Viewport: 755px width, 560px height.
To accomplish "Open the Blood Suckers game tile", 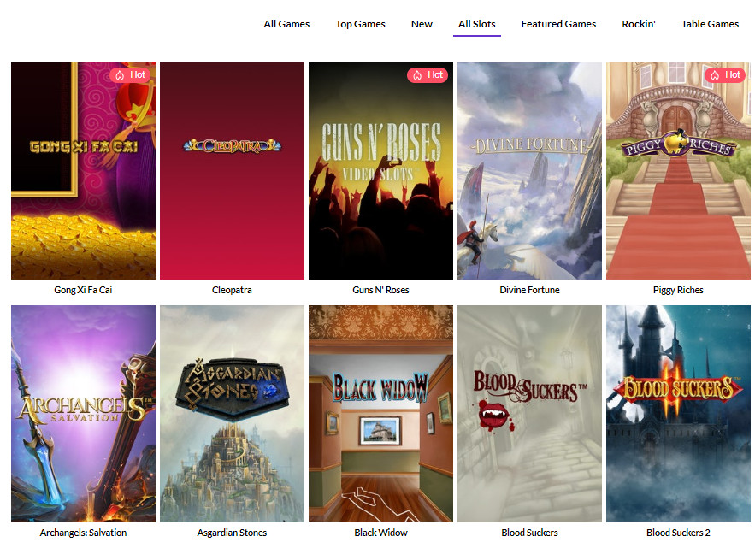I will 529,413.
